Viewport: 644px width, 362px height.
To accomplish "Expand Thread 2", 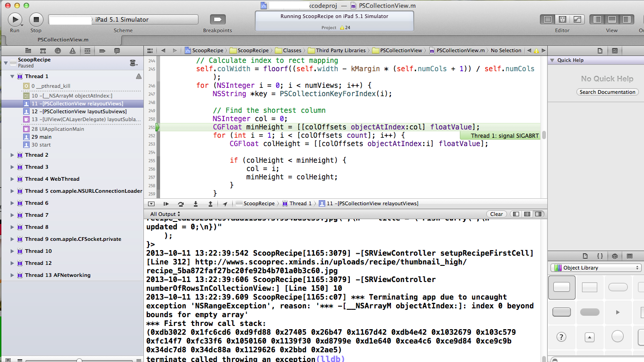I will 12,155.
